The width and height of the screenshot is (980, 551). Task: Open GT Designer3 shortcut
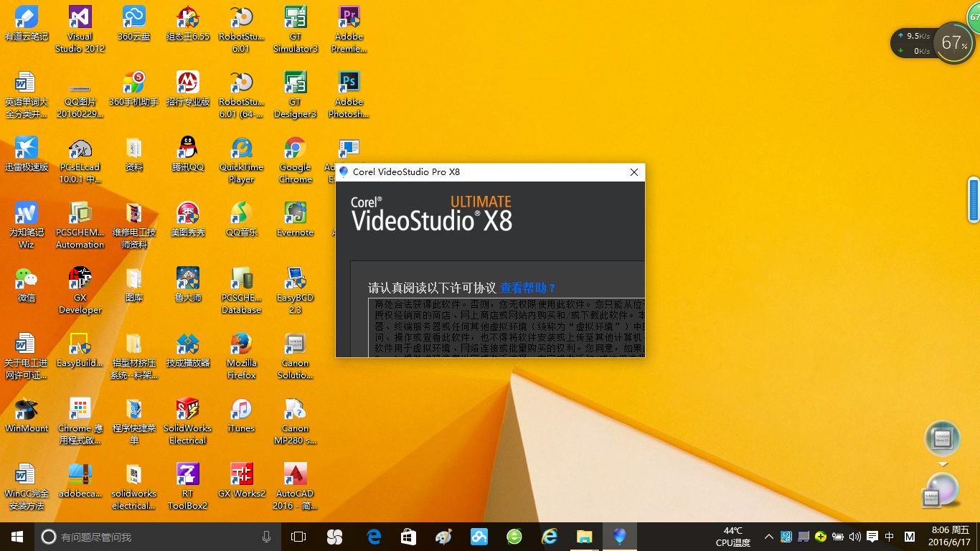pyautogui.click(x=296, y=95)
